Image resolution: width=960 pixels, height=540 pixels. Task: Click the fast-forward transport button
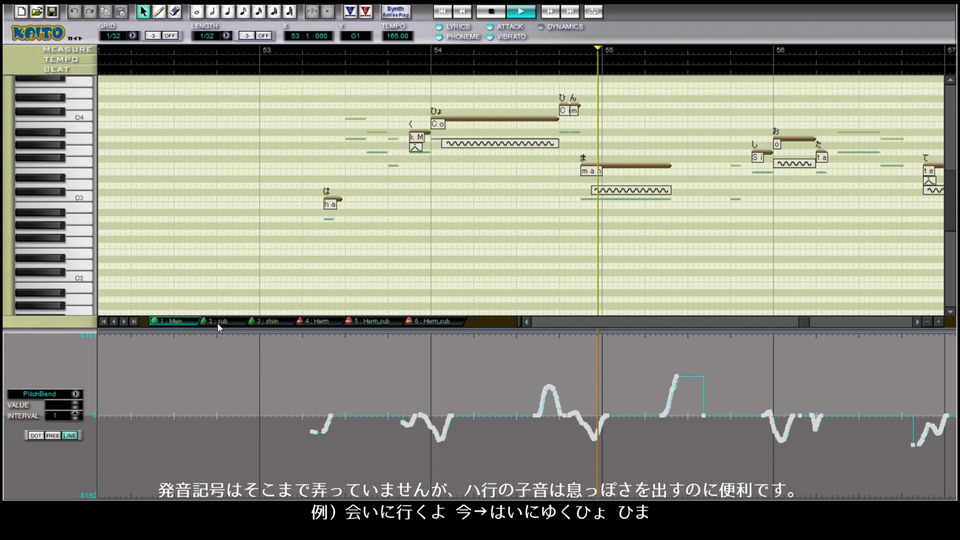point(550,12)
